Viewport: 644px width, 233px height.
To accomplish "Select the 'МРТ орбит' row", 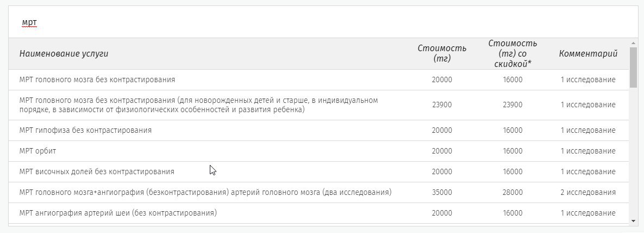I will point(318,151).
